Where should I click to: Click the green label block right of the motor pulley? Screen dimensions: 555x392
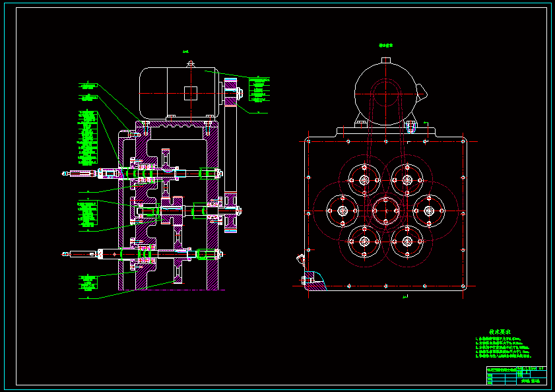(259, 90)
